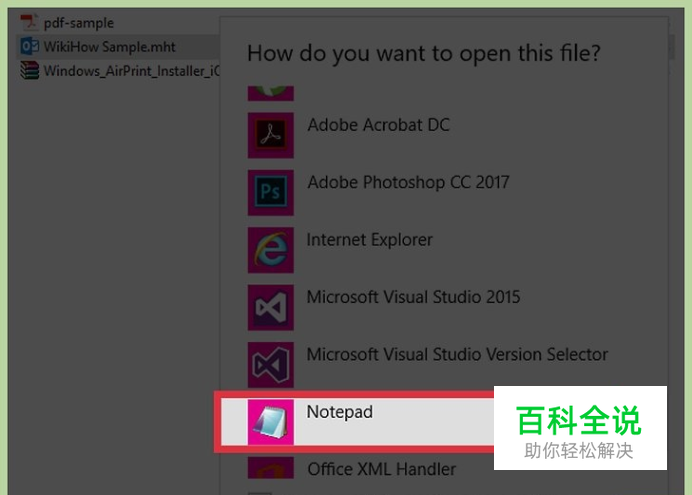Choose Office XML Handler entry
This screenshot has width=692, height=495.
point(382,469)
